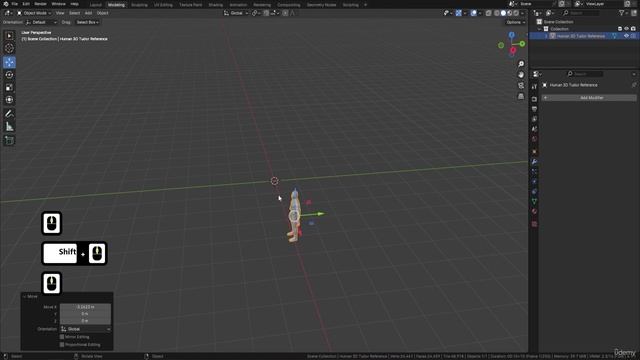640x360 pixels.
Task: Select the Measure tool
Action: [x=9, y=127]
